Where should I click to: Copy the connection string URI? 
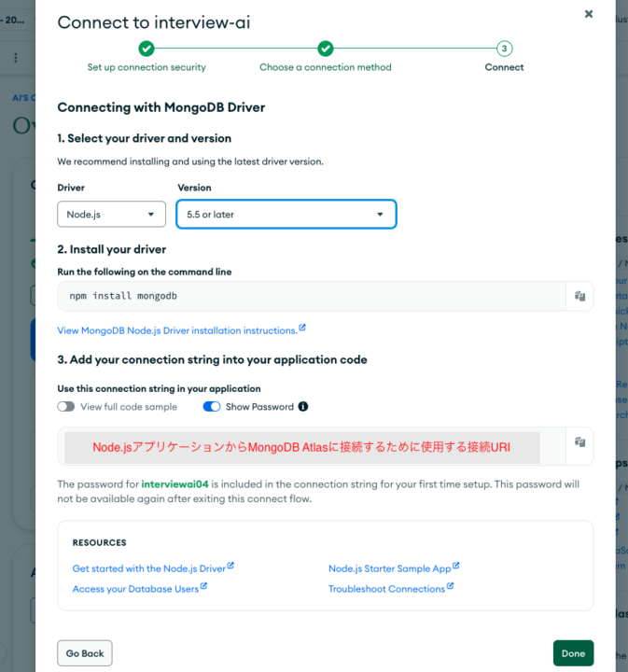click(x=579, y=441)
